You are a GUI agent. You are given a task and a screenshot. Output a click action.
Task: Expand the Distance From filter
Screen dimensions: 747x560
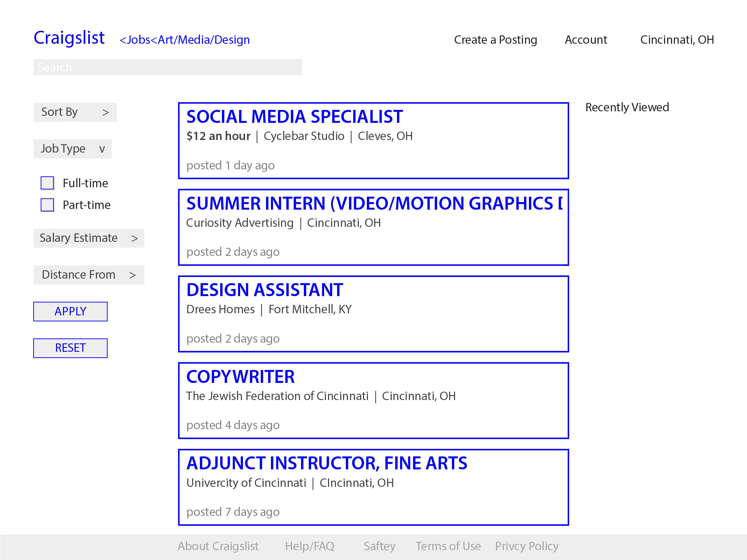tap(89, 275)
